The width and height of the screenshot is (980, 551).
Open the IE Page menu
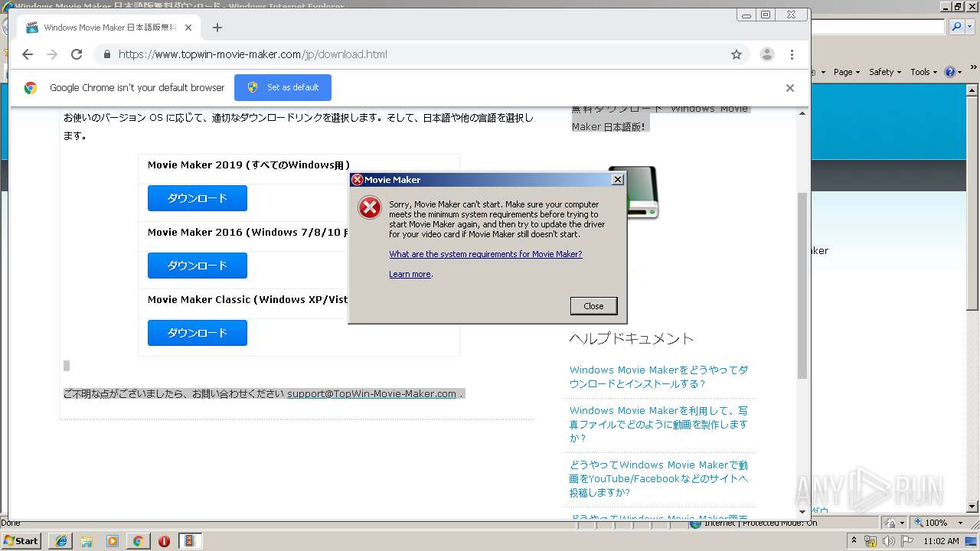tap(846, 72)
